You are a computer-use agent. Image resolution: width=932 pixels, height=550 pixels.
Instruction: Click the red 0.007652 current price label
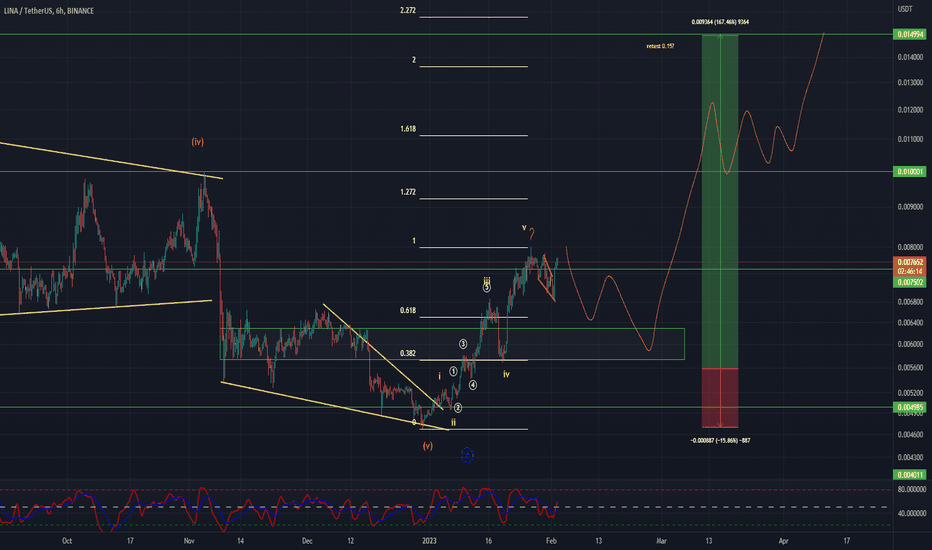click(910, 262)
